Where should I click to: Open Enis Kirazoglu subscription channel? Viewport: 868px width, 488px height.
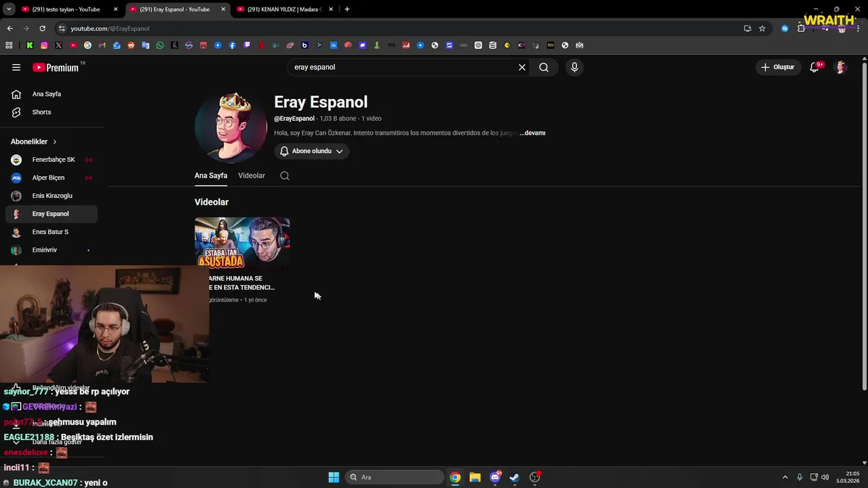click(x=52, y=196)
